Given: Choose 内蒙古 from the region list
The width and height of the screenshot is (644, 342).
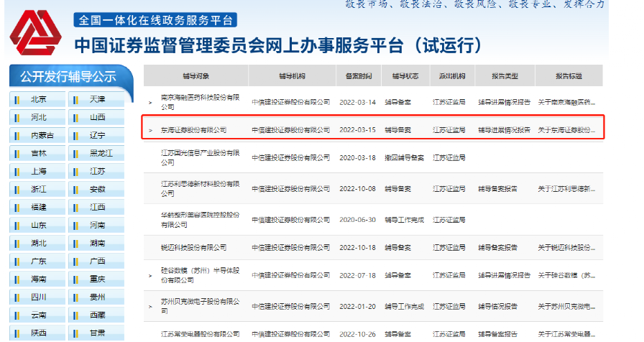Looking at the screenshot, I should click(37, 136).
